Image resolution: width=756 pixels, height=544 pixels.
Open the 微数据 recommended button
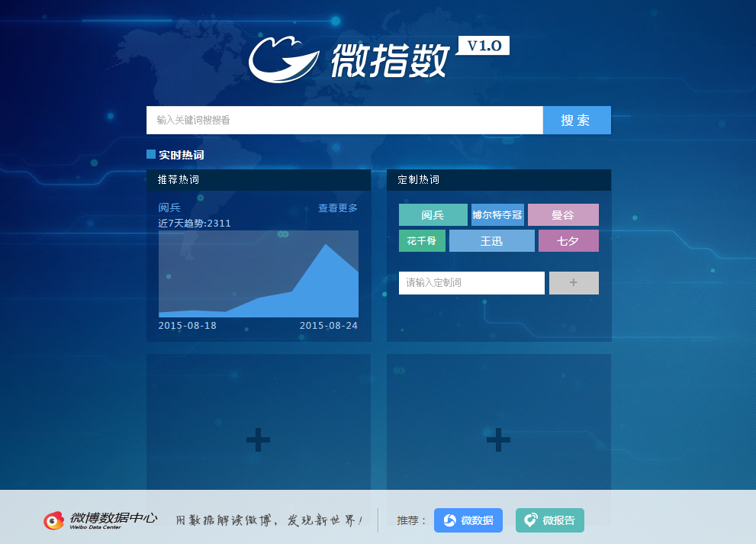(468, 520)
